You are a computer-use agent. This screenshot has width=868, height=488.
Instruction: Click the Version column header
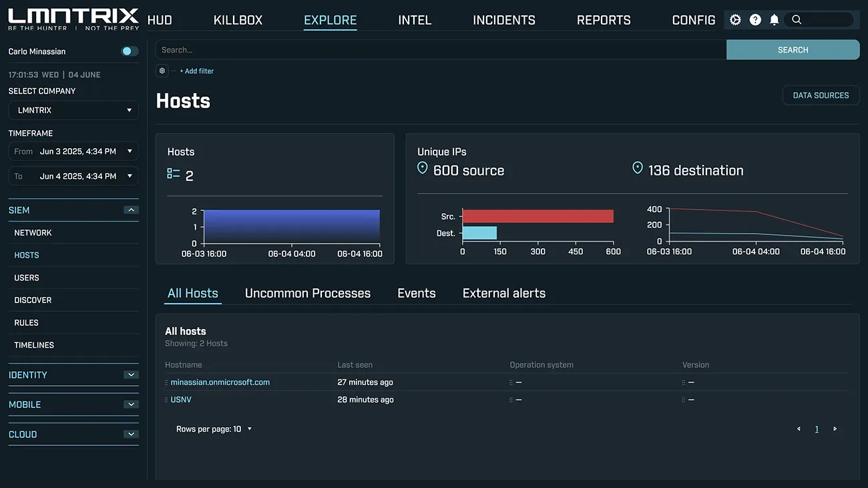pyautogui.click(x=696, y=365)
